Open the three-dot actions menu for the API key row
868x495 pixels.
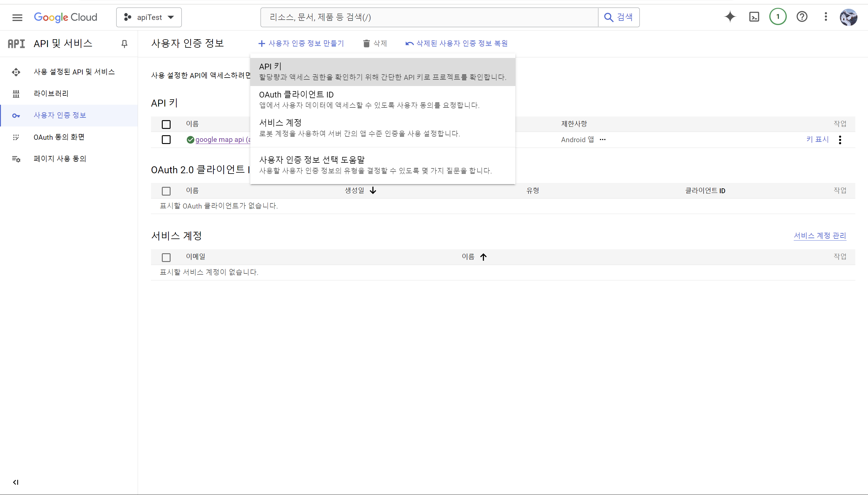(x=840, y=140)
